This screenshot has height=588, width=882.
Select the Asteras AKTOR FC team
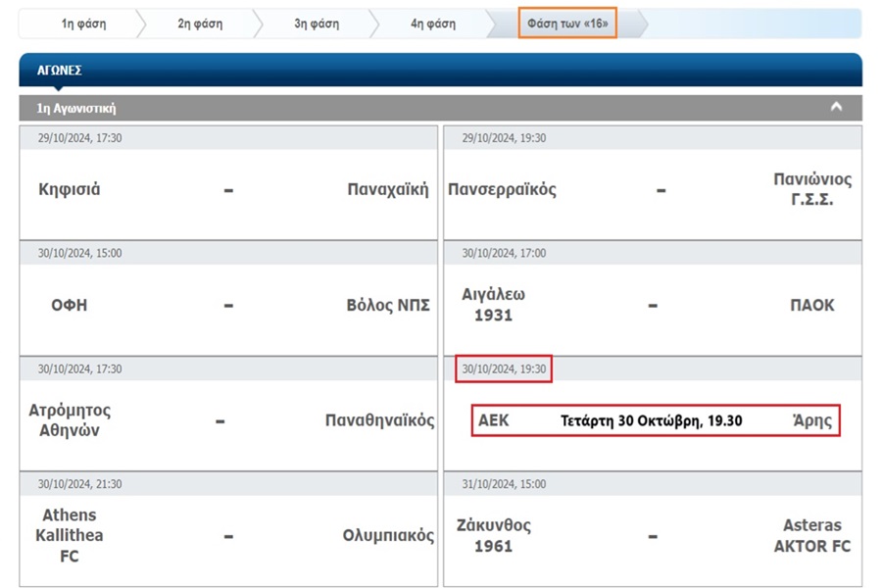point(811,536)
